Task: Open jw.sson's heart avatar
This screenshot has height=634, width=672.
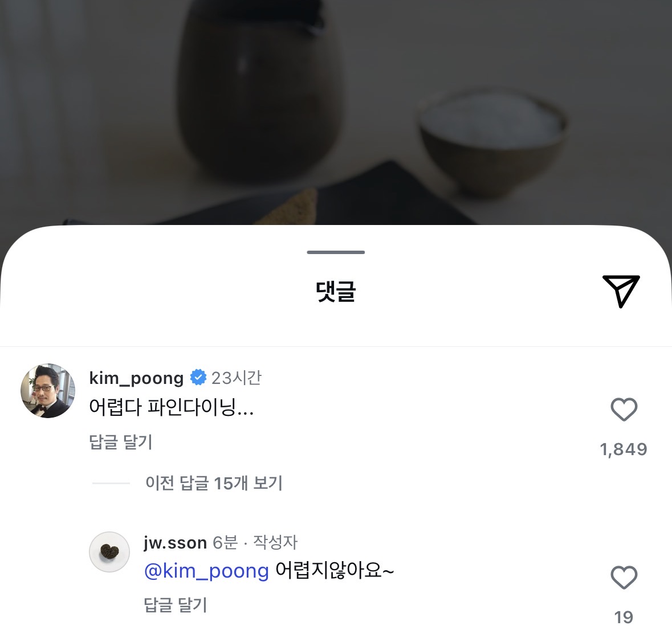Action: (x=109, y=552)
